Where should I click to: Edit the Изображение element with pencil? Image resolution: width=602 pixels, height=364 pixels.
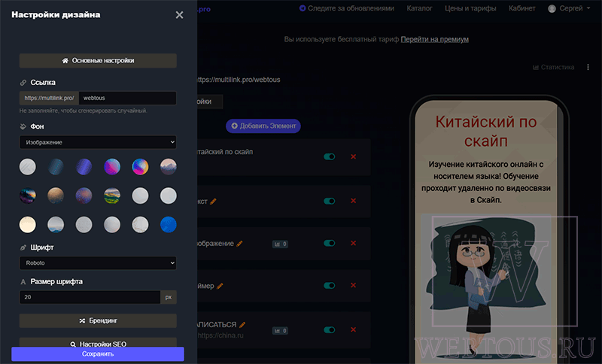click(239, 244)
